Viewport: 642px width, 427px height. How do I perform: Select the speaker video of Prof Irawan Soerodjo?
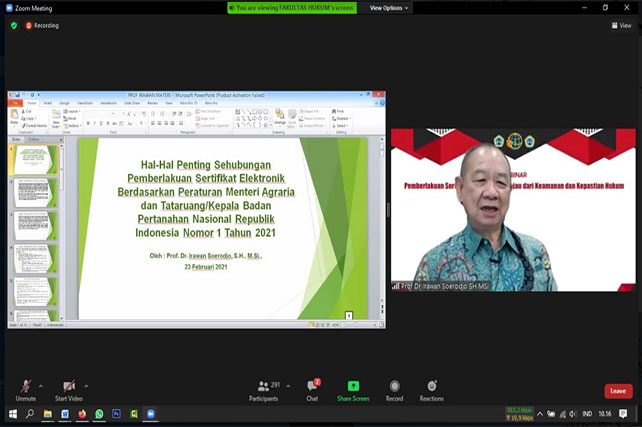[513, 210]
